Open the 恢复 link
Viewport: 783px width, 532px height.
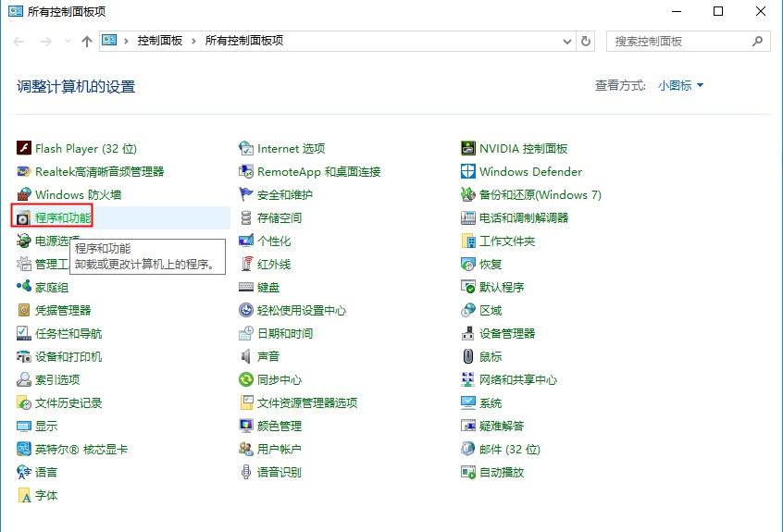[x=491, y=264]
